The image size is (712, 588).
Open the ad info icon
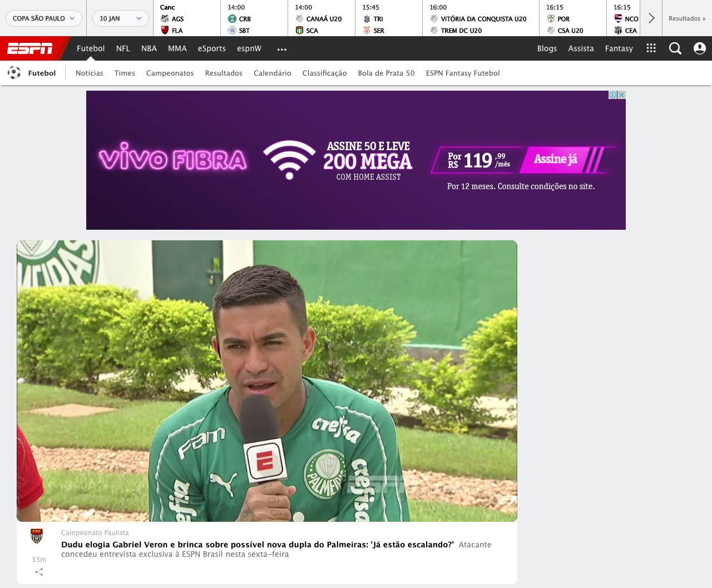point(613,95)
